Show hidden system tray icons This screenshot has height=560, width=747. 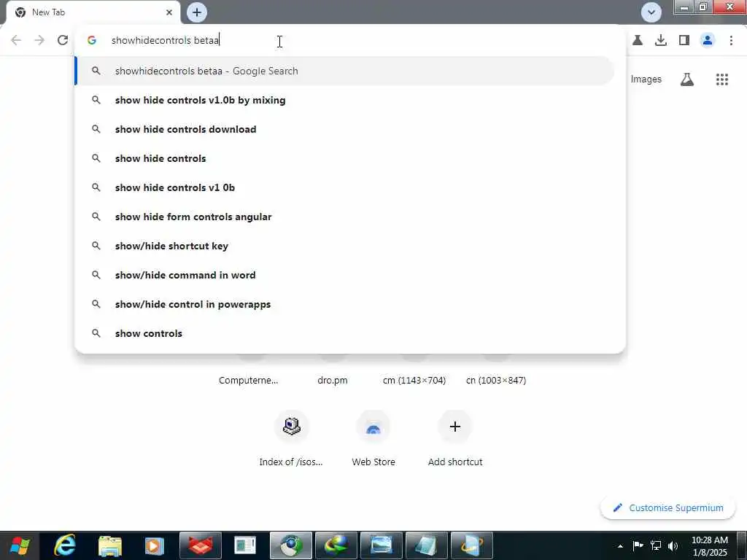point(620,546)
